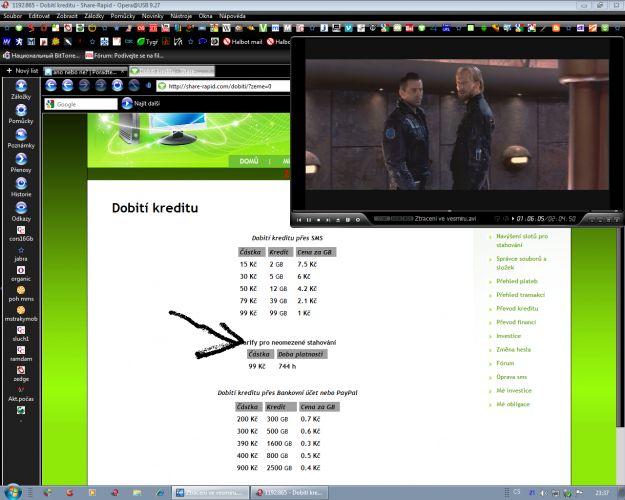Close the 'ano nebo ne?' tab
This screenshot has width=625, height=500.
(124, 72)
